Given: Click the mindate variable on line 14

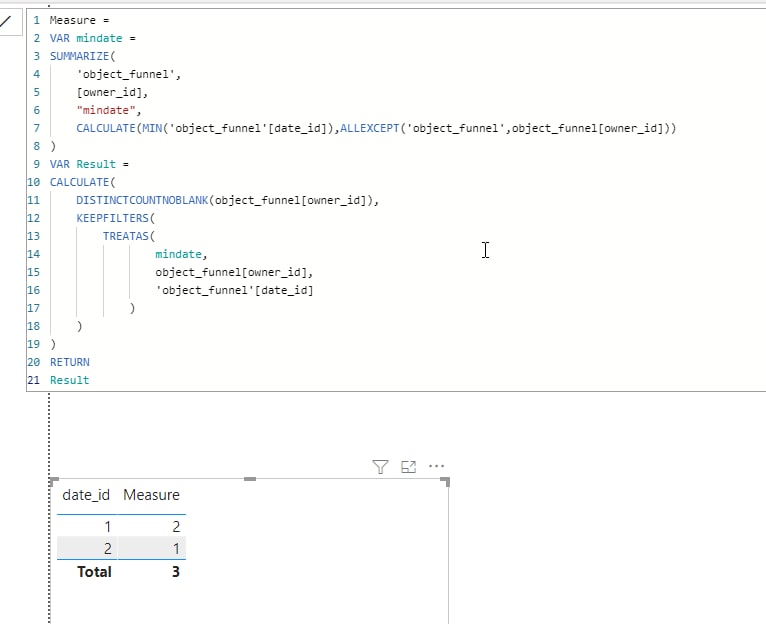Looking at the screenshot, I should pos(178,254).
